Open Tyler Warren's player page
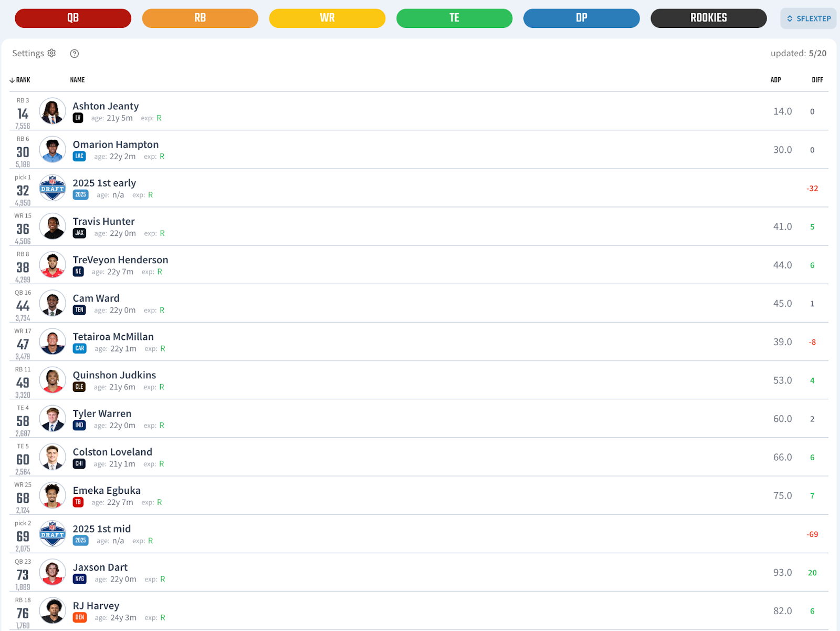 point(102,413)
